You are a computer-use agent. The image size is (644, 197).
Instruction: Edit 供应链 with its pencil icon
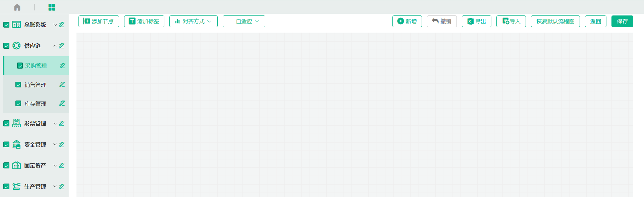click(62, 46)
